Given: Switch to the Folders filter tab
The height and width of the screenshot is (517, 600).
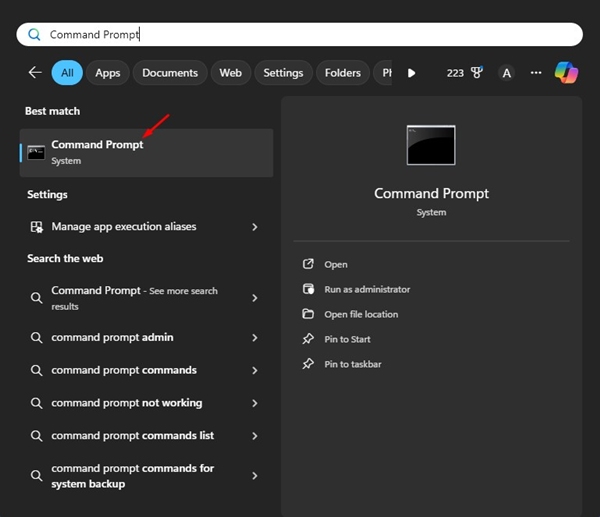Looking at the screenshot, I should click(x=342, y=73).
